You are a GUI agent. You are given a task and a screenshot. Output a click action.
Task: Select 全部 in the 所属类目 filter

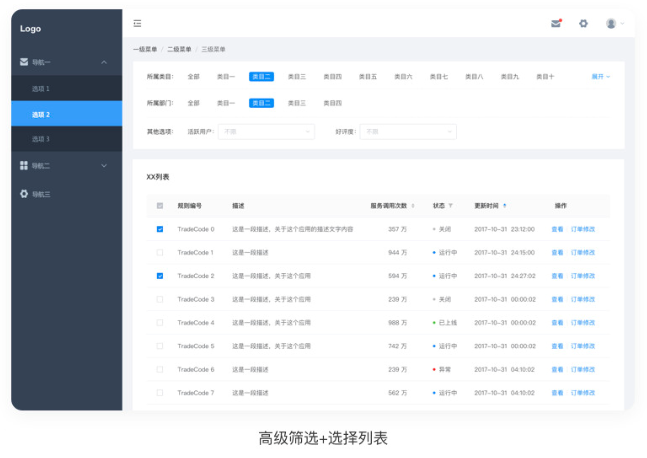coord(194,76)
